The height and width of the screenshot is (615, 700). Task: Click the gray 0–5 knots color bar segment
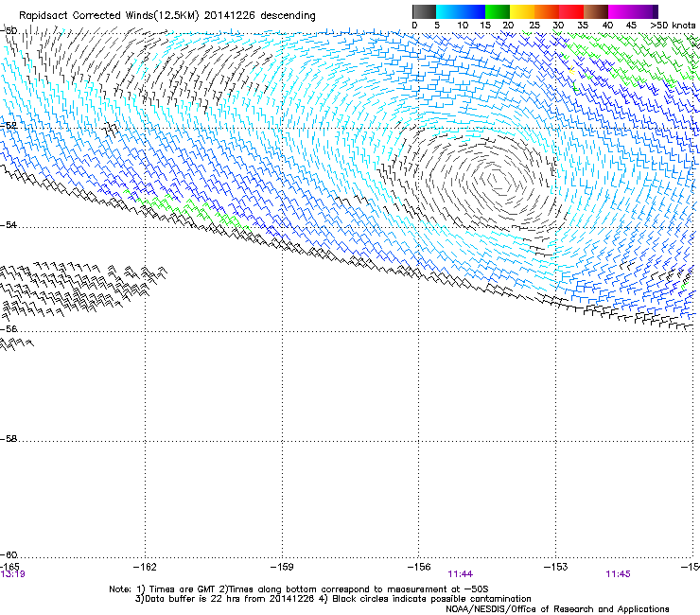pyautogui.click(x=424, y=11)
